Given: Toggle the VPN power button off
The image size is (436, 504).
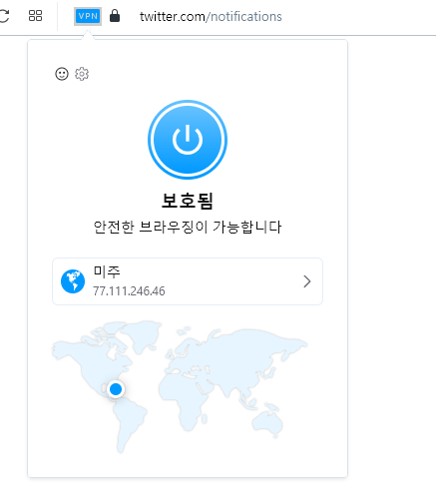Looking at the screenshot, I should click(188, 140).
